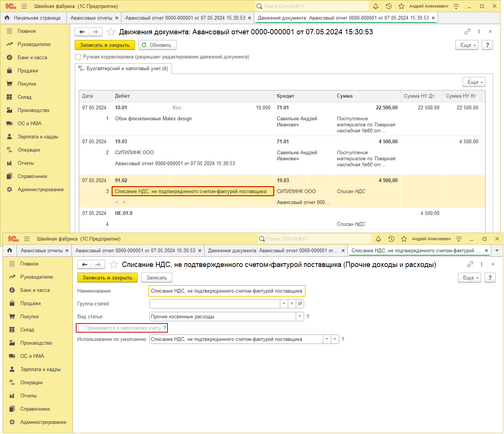
Task: Click the ? help button in the Списание НДС form
Action: click(490, 278)
